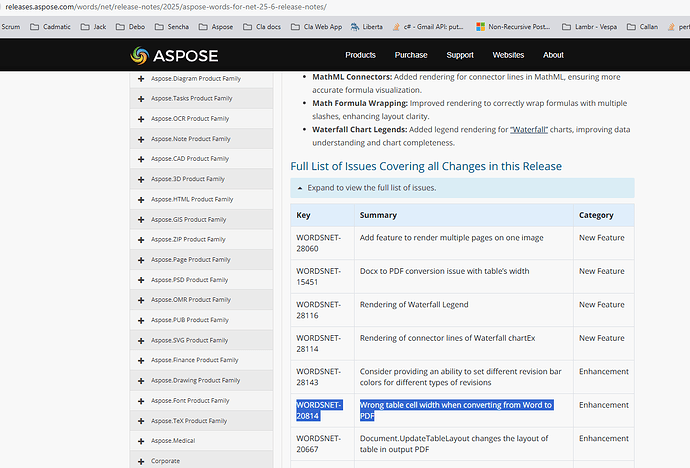This screenshot has height=468, width=690.
Task: Open the Purchase menu
Action: pyautogui.click(x=411, y=55)
